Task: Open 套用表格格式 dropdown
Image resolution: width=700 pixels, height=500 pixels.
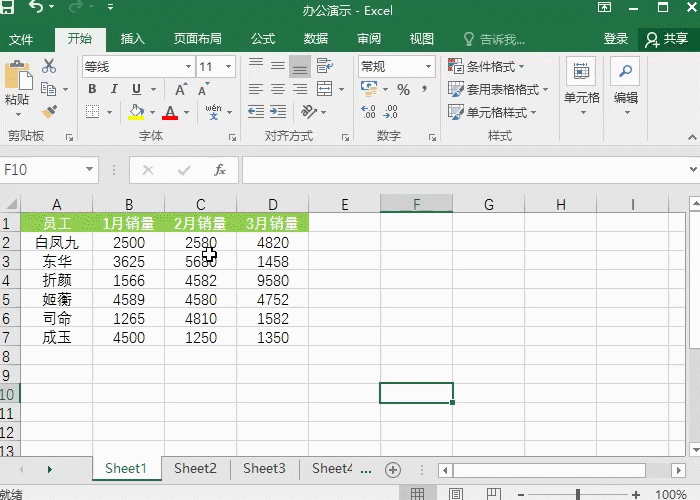Action: click(498, 89)
